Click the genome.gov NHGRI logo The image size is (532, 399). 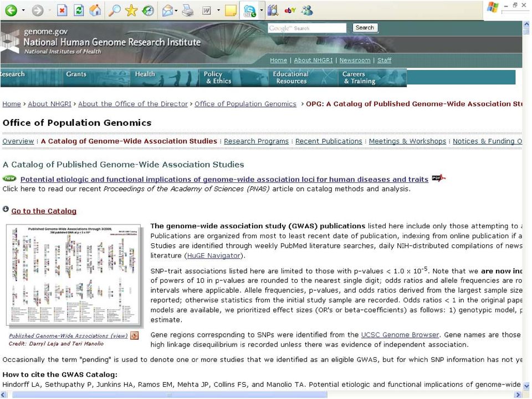click(x=101, y=42)
